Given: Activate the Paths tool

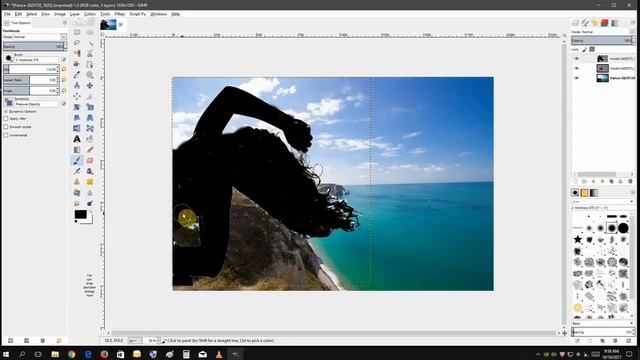Looking at the screenshot, I should [x=90, y=64].
